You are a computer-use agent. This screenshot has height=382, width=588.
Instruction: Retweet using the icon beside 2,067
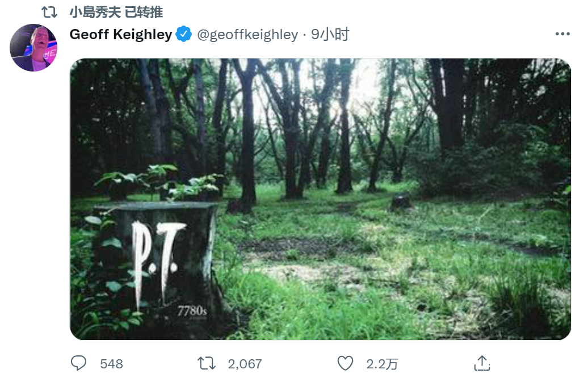click(207, 363)
